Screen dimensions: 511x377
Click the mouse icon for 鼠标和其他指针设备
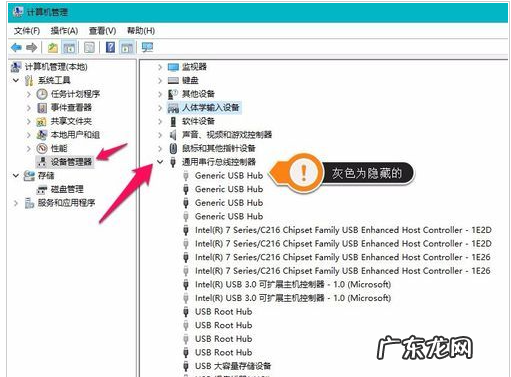173,148
